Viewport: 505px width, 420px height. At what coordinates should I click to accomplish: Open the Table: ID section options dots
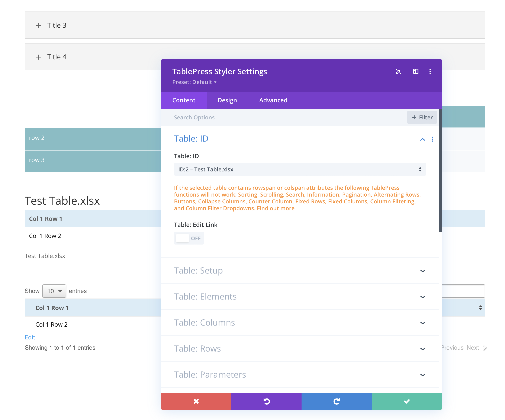432,139
